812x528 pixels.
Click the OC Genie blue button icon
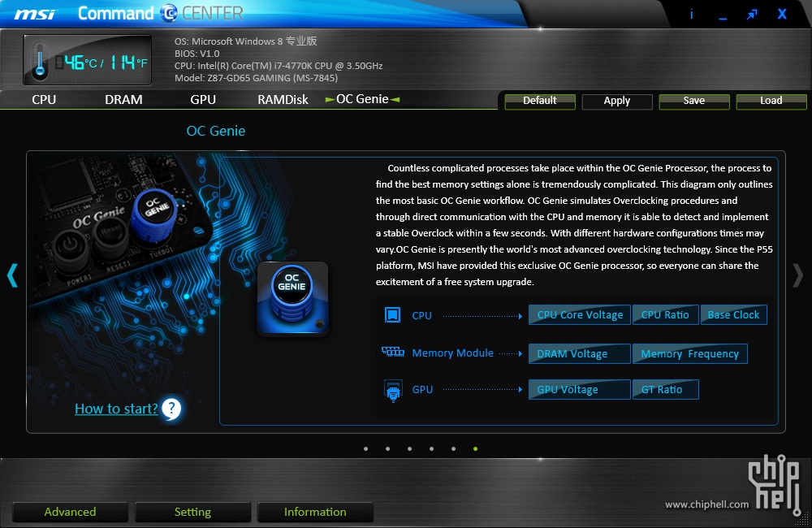click(x=292, y=298)
